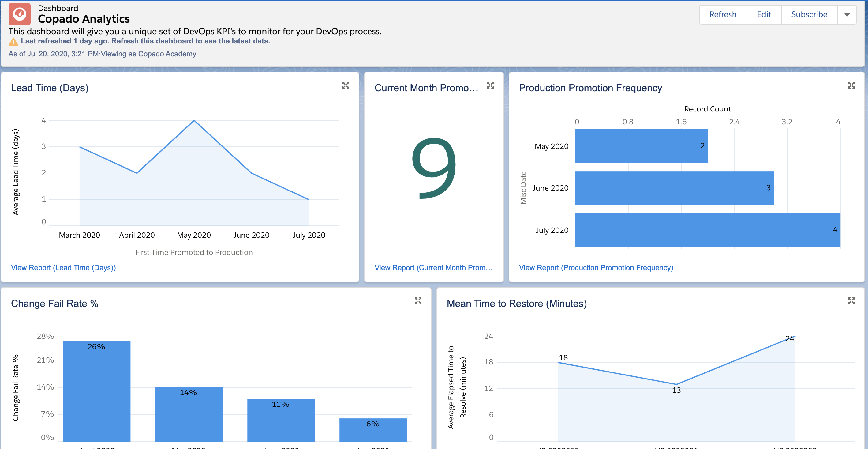
Task: Expand the Production Promotion Frequency chart
Action: coord(851,85)
